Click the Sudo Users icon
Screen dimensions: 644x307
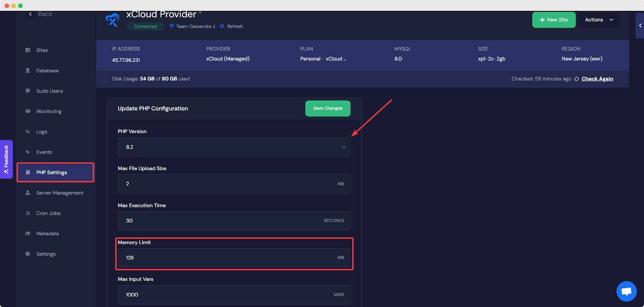pyautogui.click(x=28, y=91)
